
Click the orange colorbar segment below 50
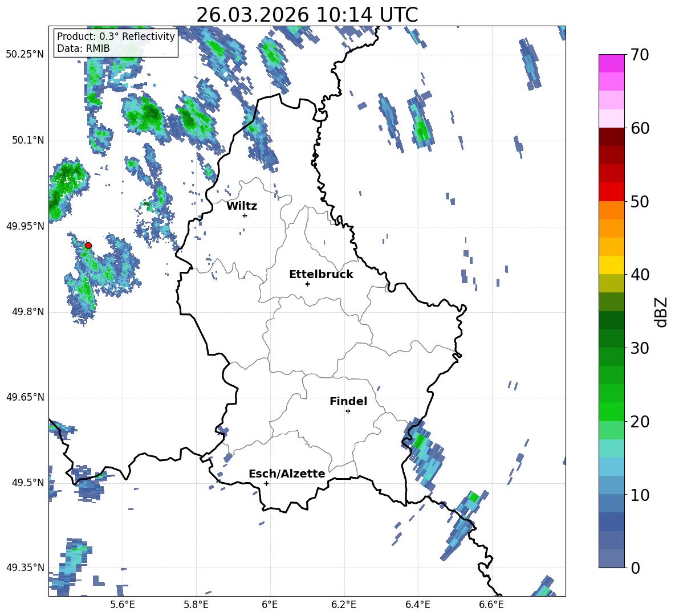point(611,210)
